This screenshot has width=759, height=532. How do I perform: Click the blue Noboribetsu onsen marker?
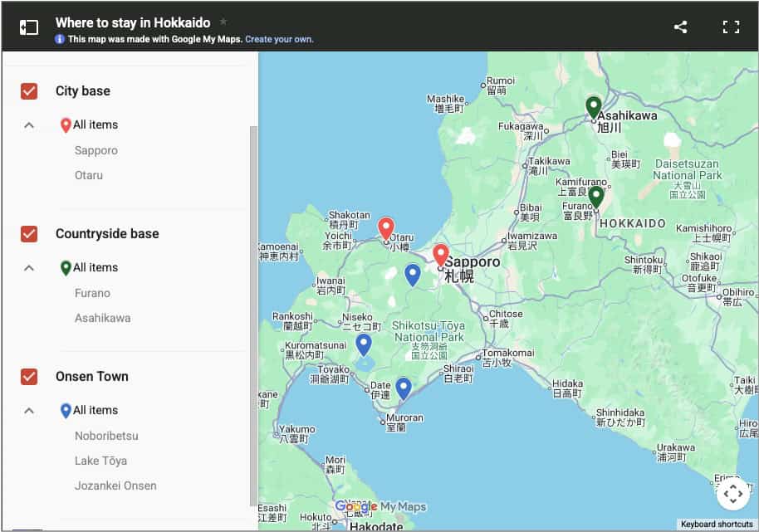(404, 386)
